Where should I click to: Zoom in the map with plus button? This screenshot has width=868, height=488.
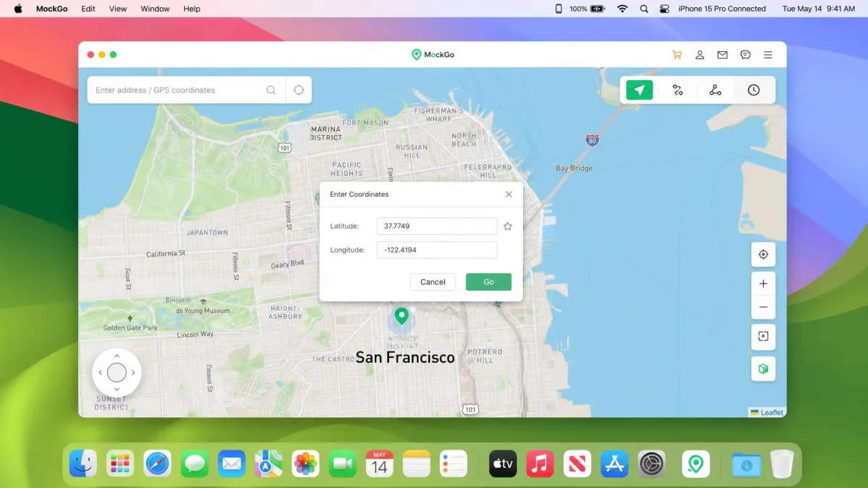click(763, 283)
